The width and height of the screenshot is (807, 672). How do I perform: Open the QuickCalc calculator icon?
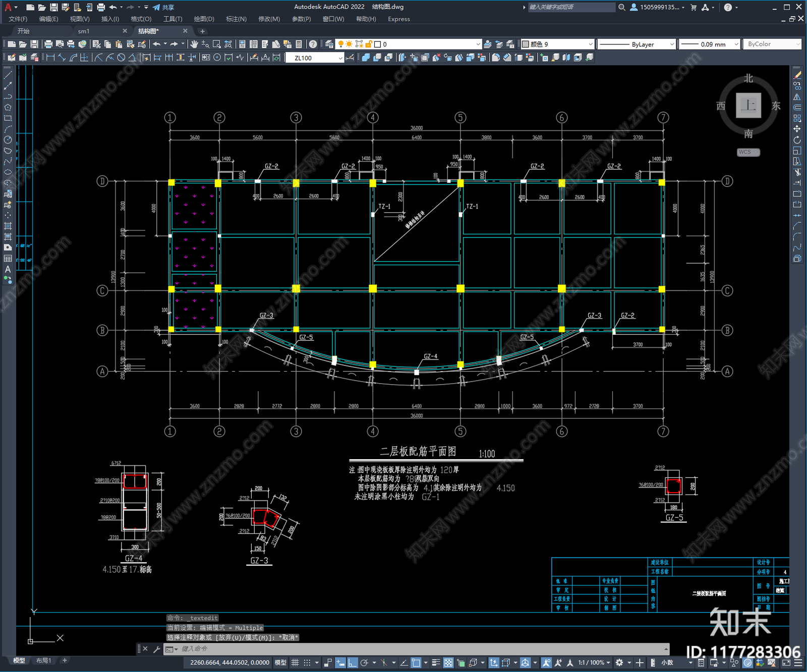point(299,44)
